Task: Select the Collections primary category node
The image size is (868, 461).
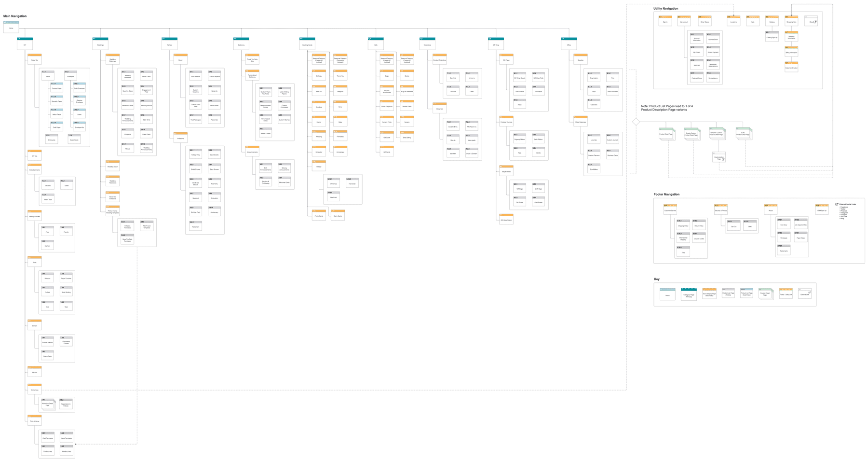Action: [427, 43]
